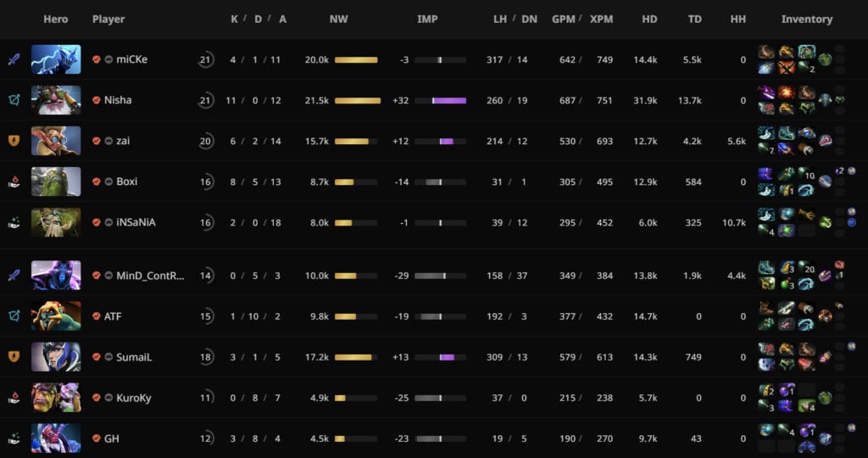This screenshot has width=868, height=458.
Task: Click Nisha's mid lane bow role icon
Action: pos(14,100)
